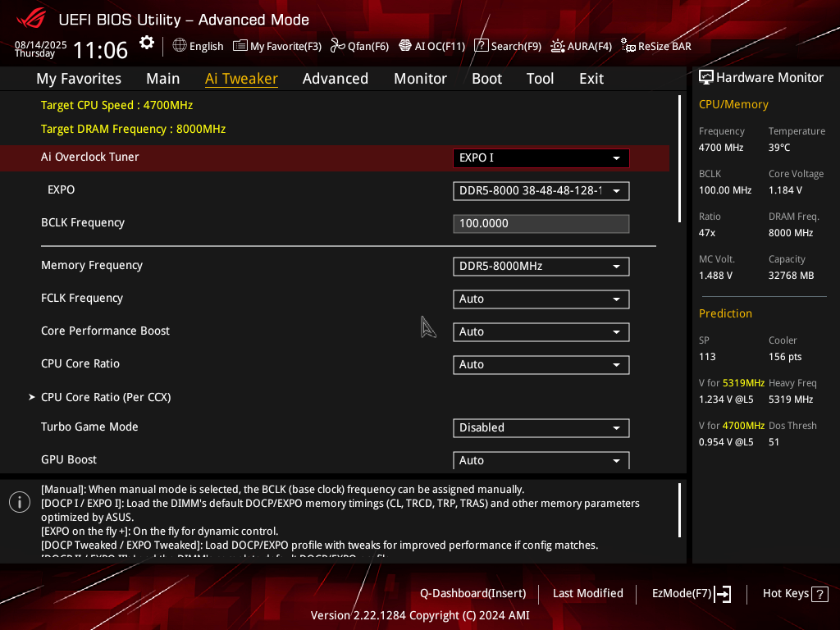Open the Ai Overclock Tuner dropdown
This screenshot has width=840, height=630.
pyautogui.click(x=541, y=158)
